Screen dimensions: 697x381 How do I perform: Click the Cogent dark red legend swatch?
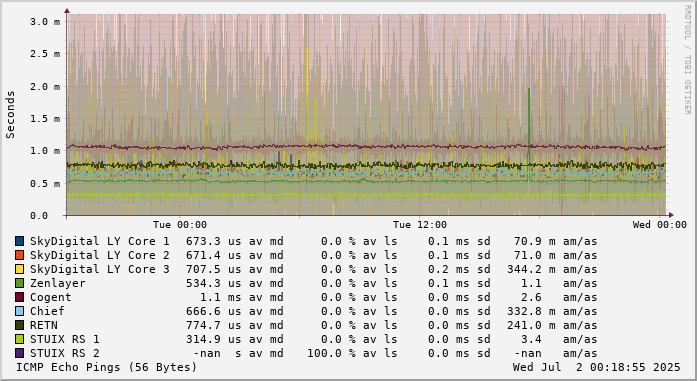coord(20,297)
